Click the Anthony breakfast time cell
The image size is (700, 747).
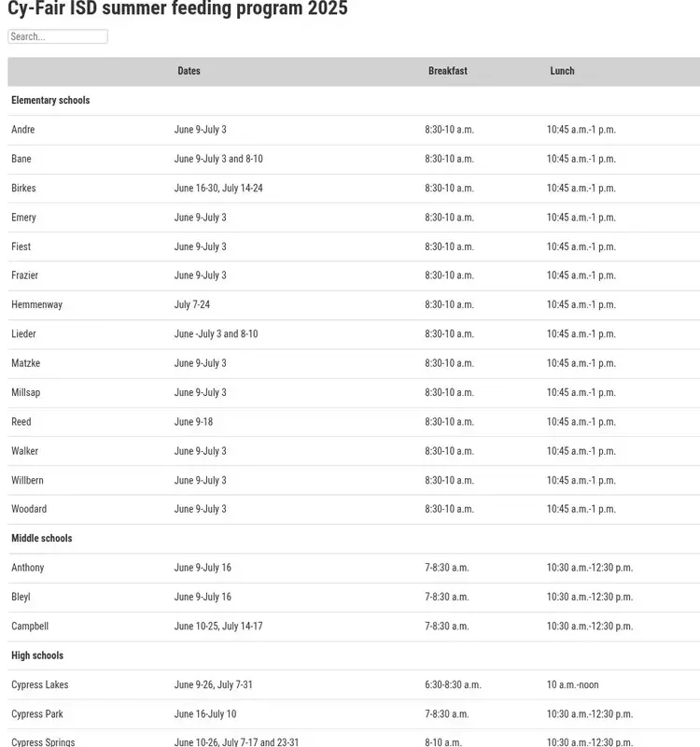(447, 568)
